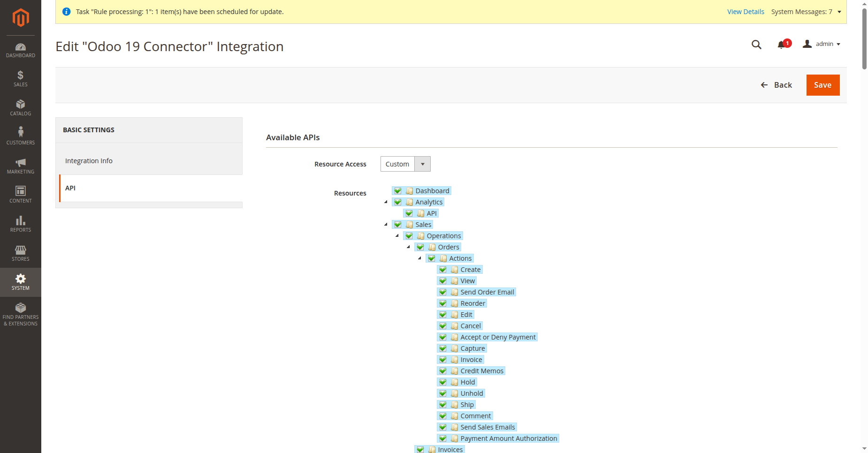Open the System sidebar menu
The width and height of the screenshot is (868, 453).
pos(21,282)
